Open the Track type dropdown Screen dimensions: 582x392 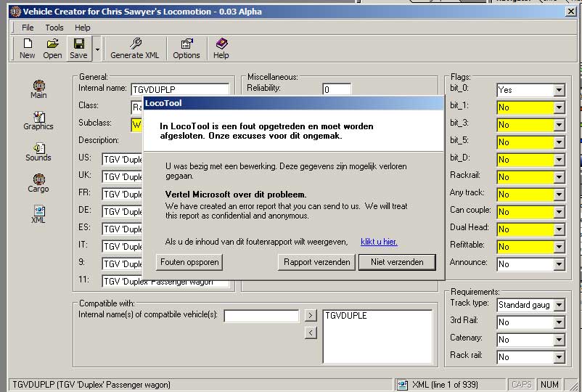[x=559, y=305]
